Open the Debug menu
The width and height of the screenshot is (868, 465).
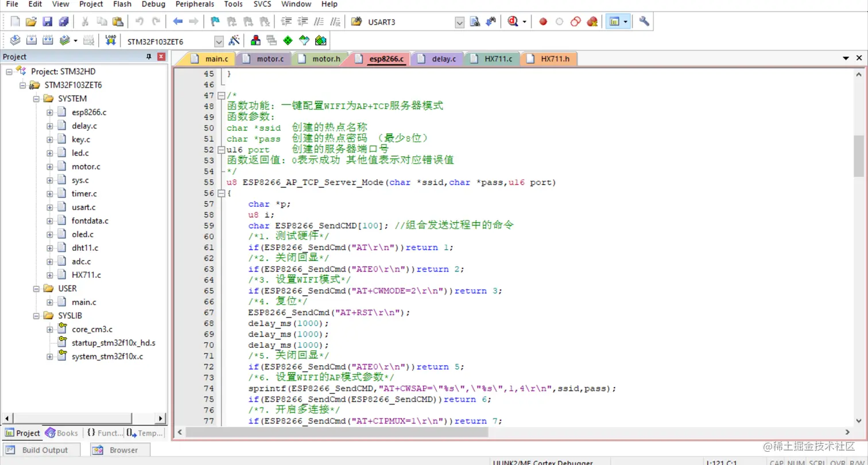[x=153, y=4]
